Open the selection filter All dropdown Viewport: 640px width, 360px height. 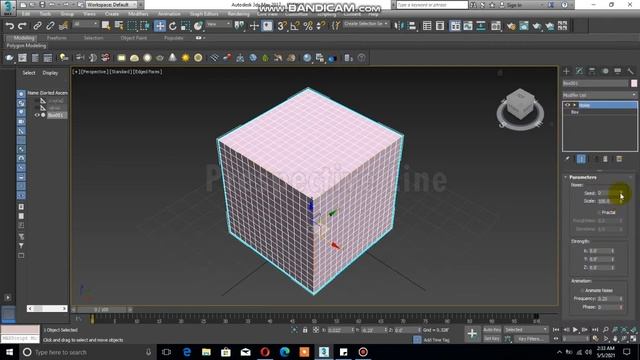coord(86,25)
